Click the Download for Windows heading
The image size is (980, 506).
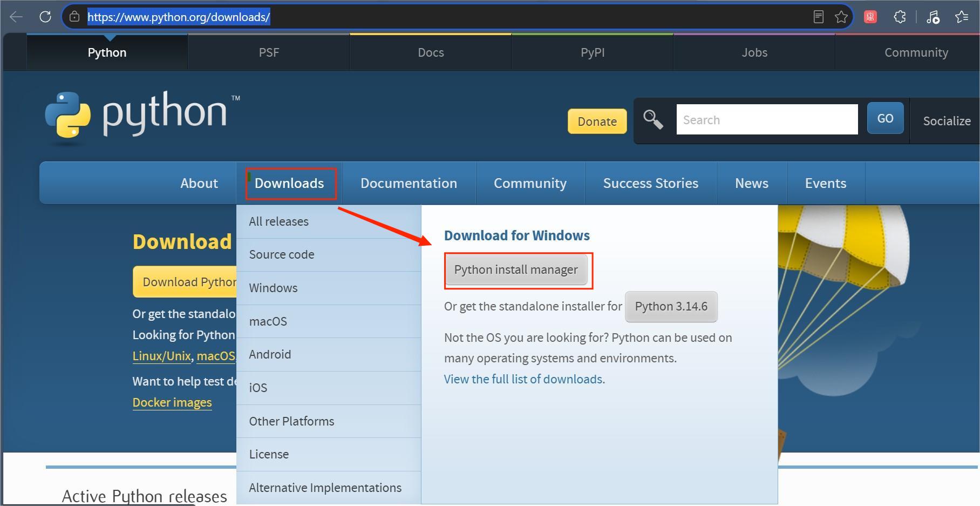[x=516, y=235]
